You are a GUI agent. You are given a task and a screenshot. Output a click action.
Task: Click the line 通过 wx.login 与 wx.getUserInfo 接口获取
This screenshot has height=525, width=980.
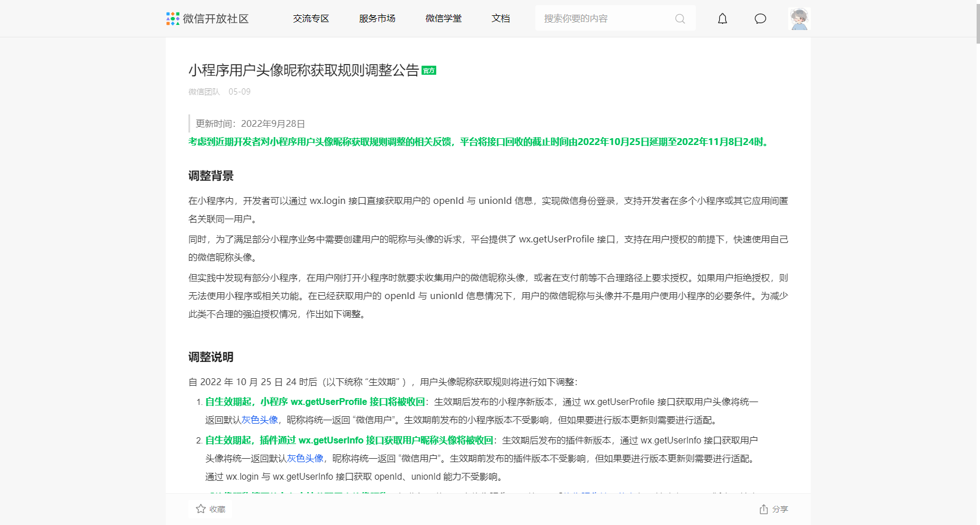355,476
